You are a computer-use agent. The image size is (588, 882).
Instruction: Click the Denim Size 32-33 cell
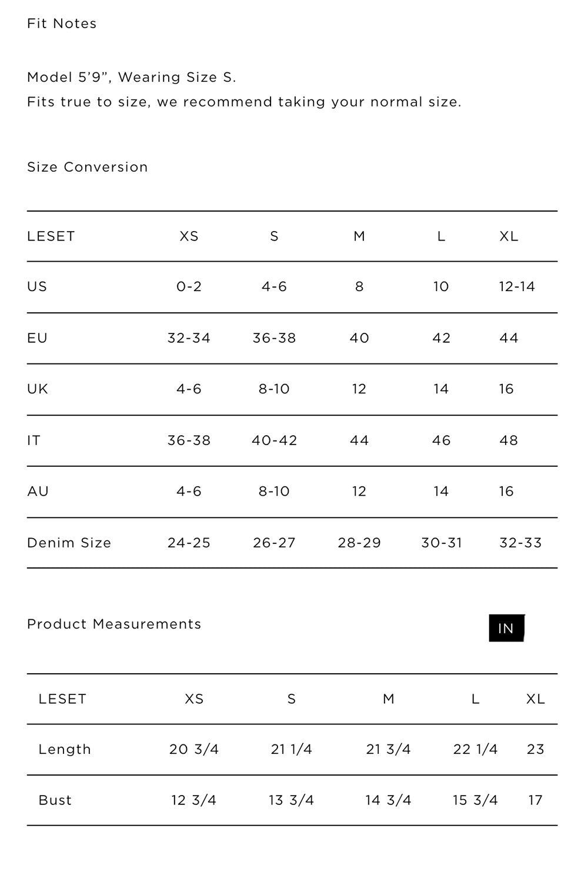pyautogui.click(x=520, y=543)
